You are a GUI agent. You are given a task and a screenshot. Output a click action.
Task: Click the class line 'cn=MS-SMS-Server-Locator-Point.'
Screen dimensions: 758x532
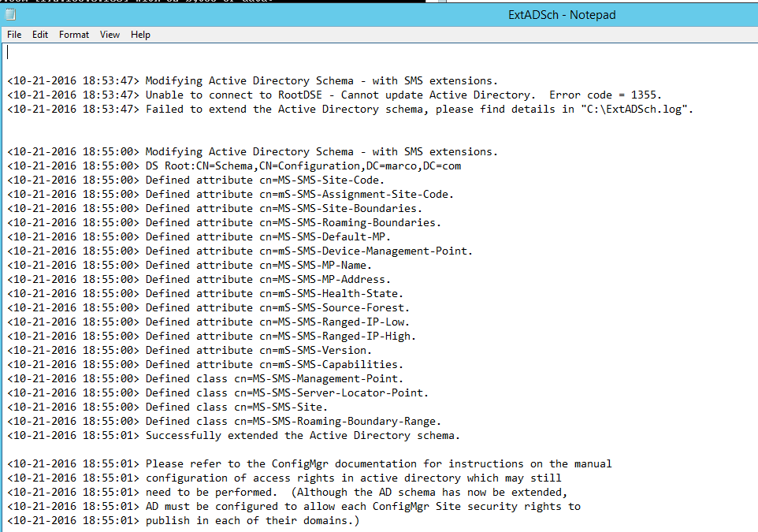click(218, 392)
